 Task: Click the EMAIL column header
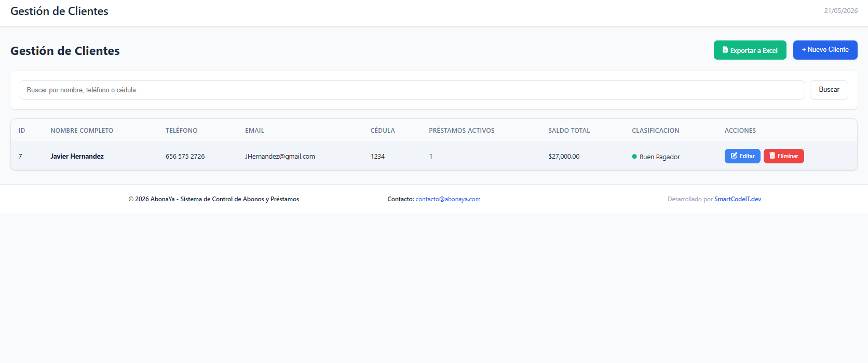click(x=255, y=131)
